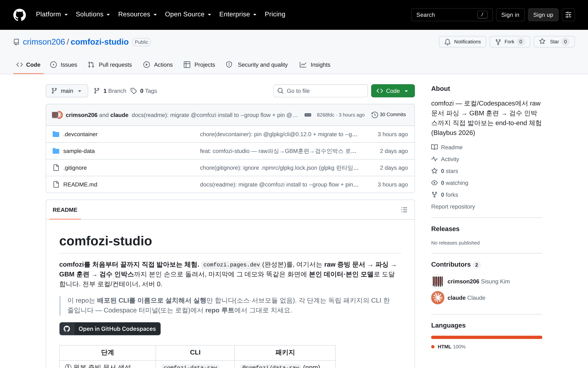Star the repository with the star icon
The width and height of the screenshot is (588, 368).
[x=542, y=42]
